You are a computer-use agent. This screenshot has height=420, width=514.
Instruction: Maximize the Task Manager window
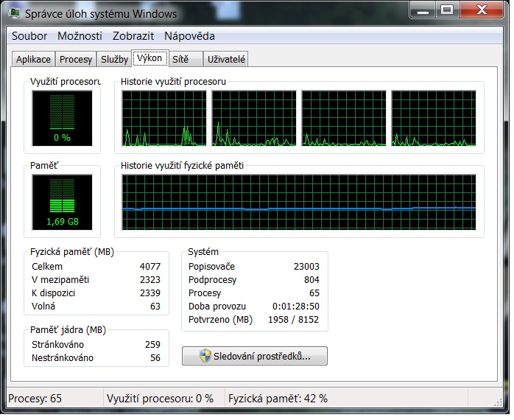(448, 10)
